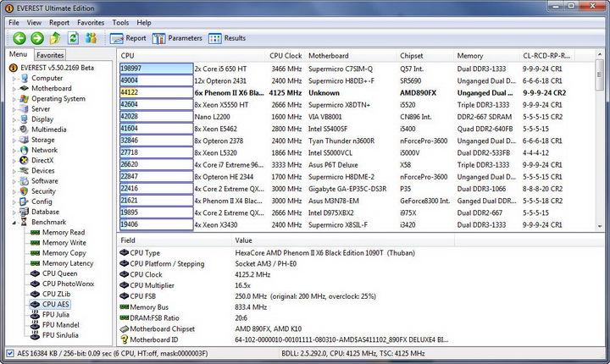Select the Server tree icon
Image resolution: width=610 pixels, height=364 pixels.
click(x=25, y=109)
